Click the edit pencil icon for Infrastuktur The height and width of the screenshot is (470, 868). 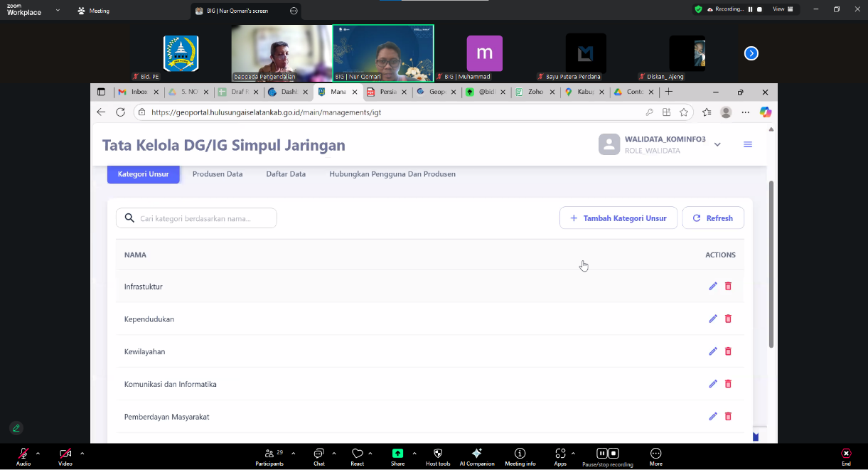pyautogui.click(x=713, y=287)
